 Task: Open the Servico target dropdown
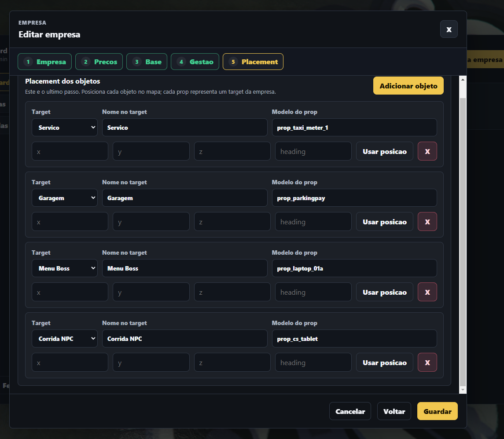pyautogui.click(x=65, y=128)
